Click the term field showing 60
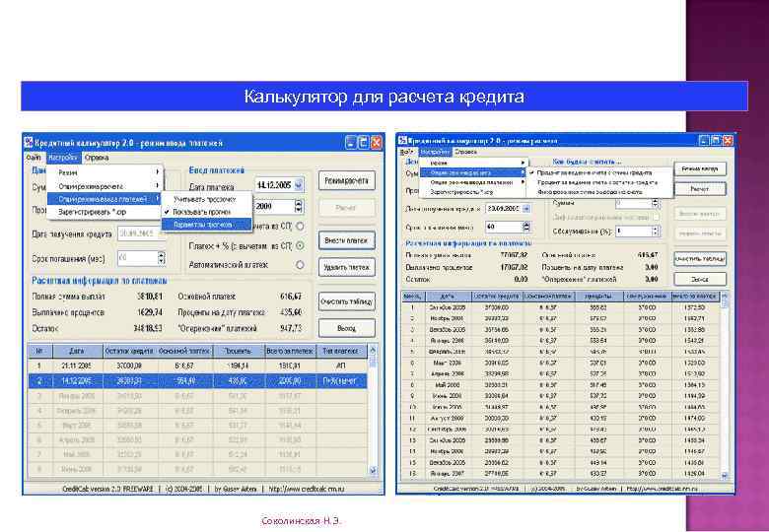The width and height of the screenshot is (769, 532). [x=503, y=227]
